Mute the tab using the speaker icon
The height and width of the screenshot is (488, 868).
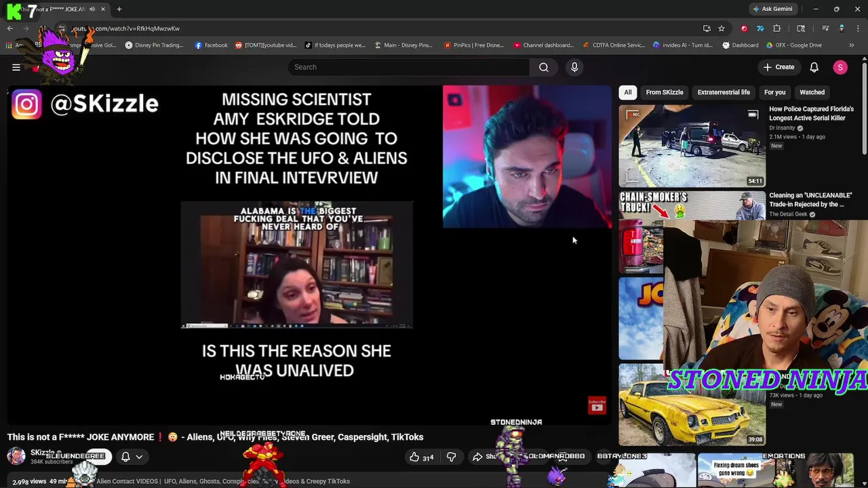click(x=92, y=9)
